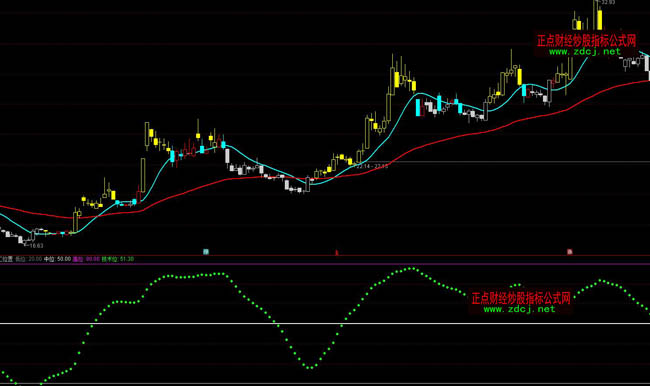Click the lower red 正点财经炒股指标公式网 title
This screenshot has height=386, width=650.
(521, 298)
